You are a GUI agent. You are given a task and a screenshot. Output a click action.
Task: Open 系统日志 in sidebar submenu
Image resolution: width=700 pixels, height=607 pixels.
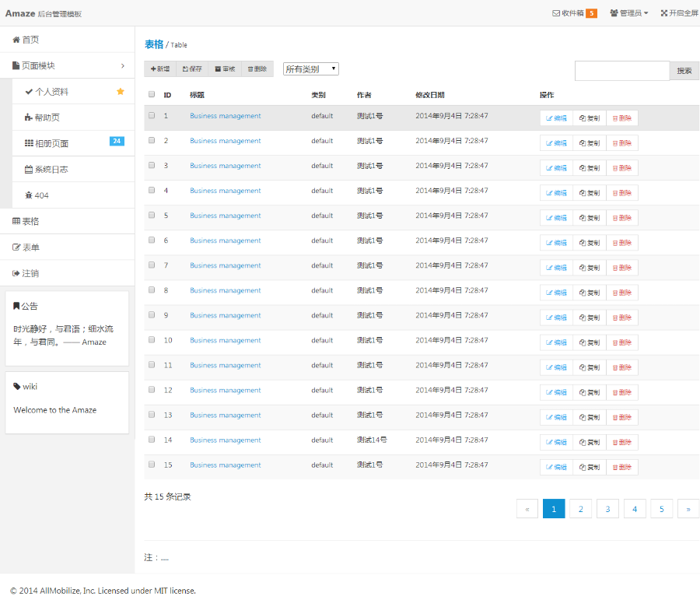pyautogui.click(x=73, y=170)
